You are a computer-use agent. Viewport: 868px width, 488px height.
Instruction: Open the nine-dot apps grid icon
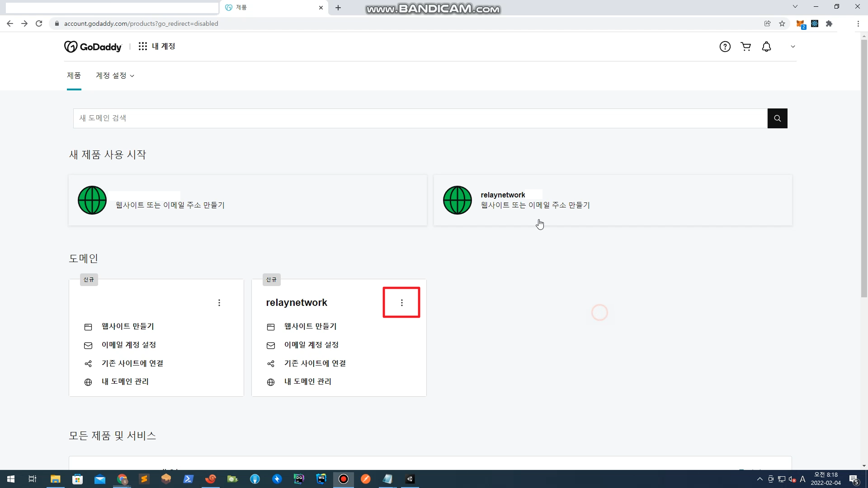click(x=143, y=46)
